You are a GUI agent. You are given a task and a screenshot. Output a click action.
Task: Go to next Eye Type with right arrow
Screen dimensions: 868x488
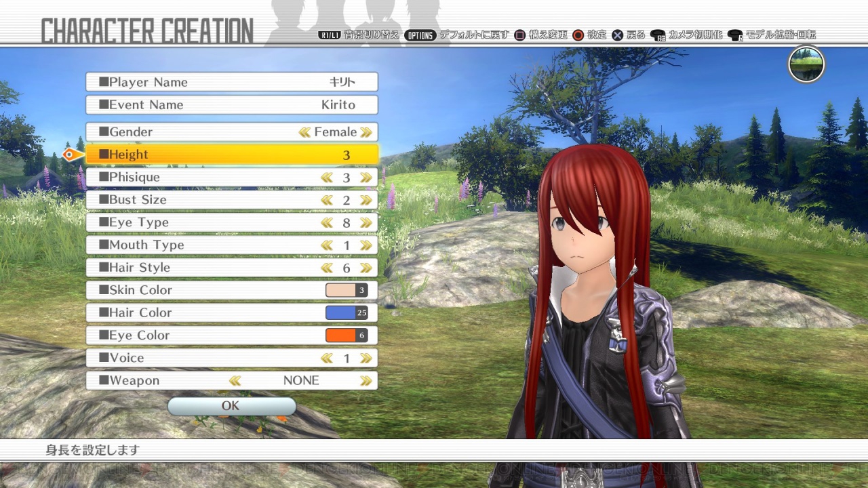[x=366, y=222]
